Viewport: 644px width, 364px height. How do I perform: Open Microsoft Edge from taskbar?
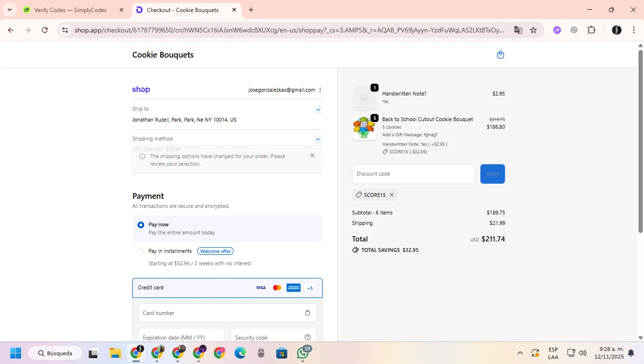(240, 353)
